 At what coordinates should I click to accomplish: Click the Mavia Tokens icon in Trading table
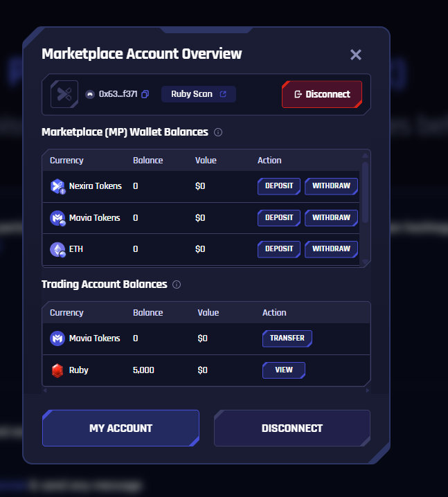coord(57,338)
